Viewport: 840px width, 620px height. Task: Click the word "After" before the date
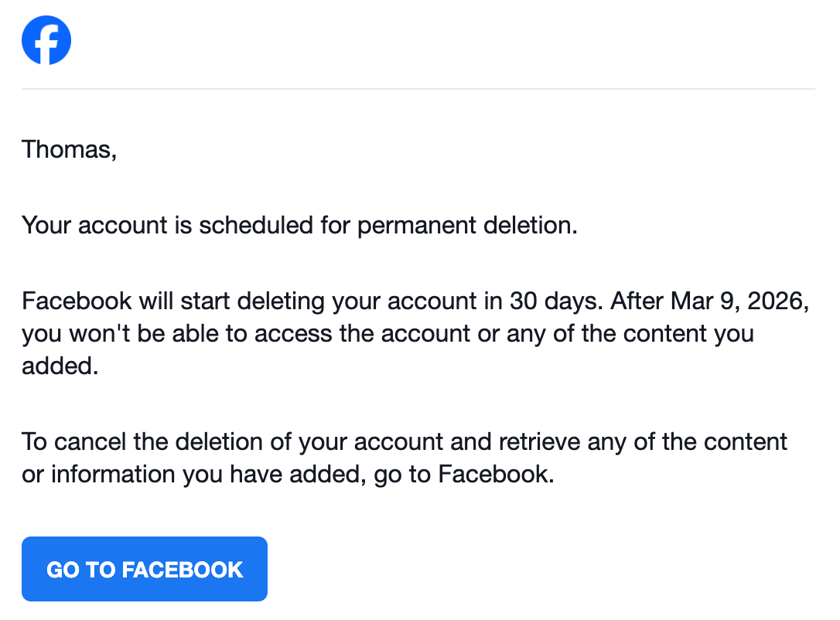(x=637, y=301)
